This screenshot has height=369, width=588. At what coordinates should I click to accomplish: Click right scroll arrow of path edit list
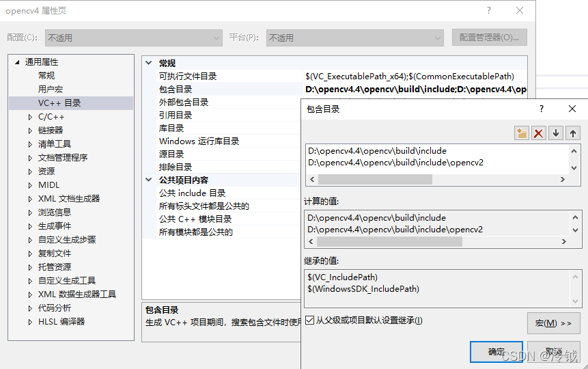(563, 180)
